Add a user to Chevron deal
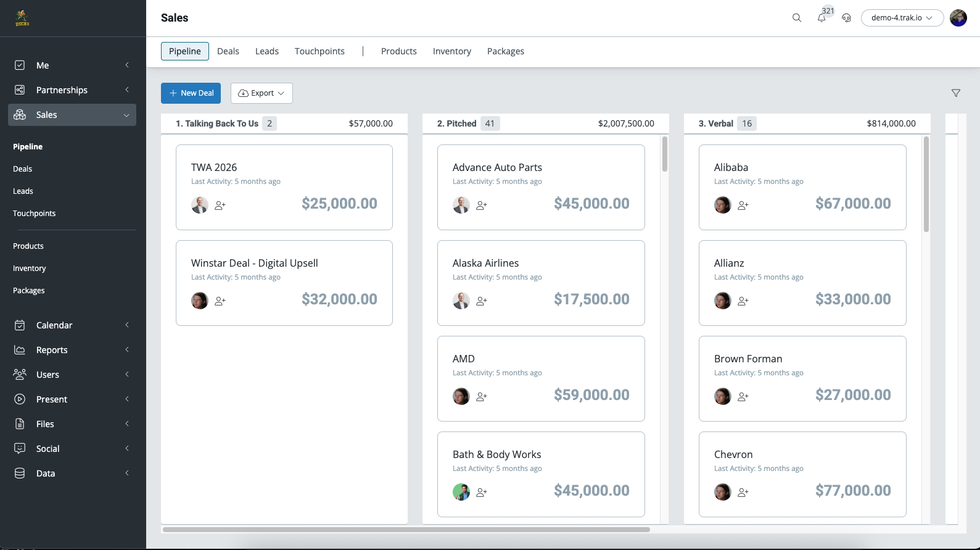Screen dimensions: 980x550 click(x=743, y=493)
